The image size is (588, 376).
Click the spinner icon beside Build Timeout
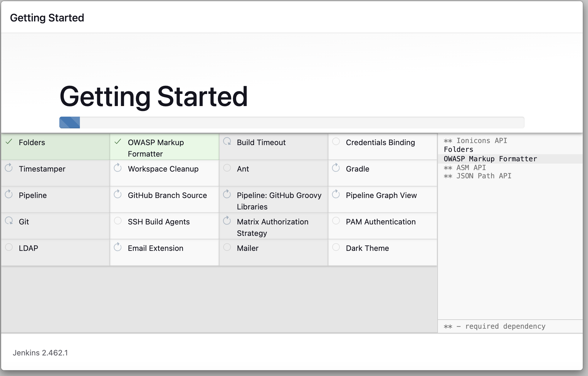[227, 142]
